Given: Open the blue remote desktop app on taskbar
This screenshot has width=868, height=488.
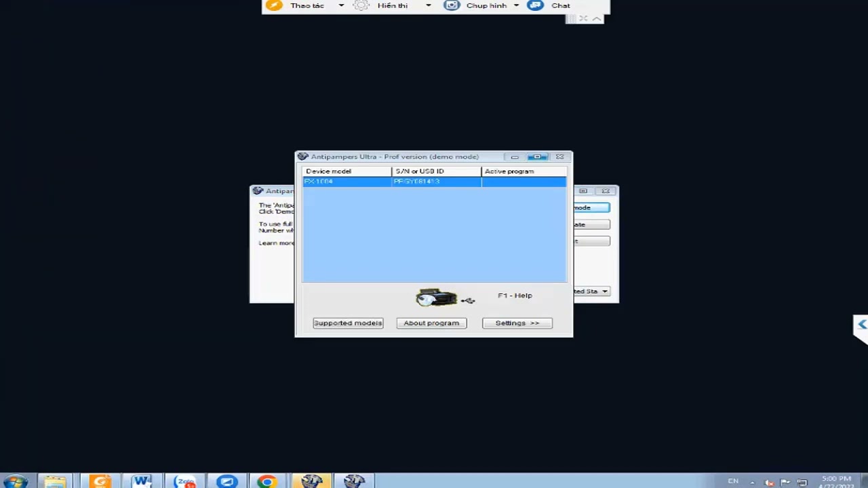Looking at the screenshot, I should [226, 481].
